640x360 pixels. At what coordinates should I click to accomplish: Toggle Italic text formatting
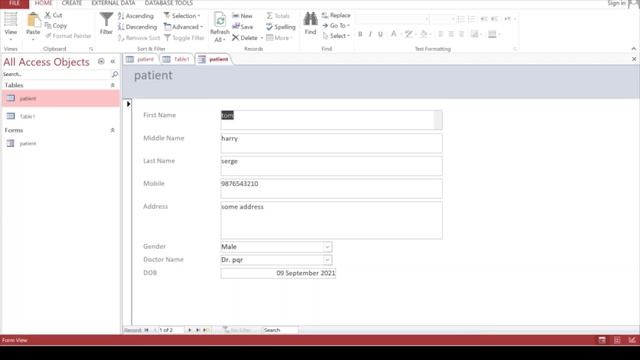370,34
